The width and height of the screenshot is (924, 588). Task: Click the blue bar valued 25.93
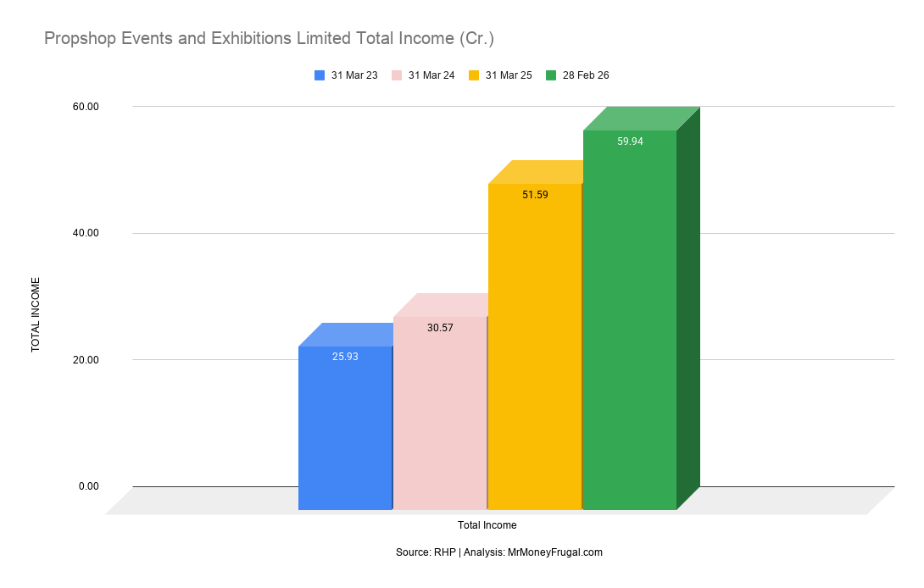[x=345, y=428]
